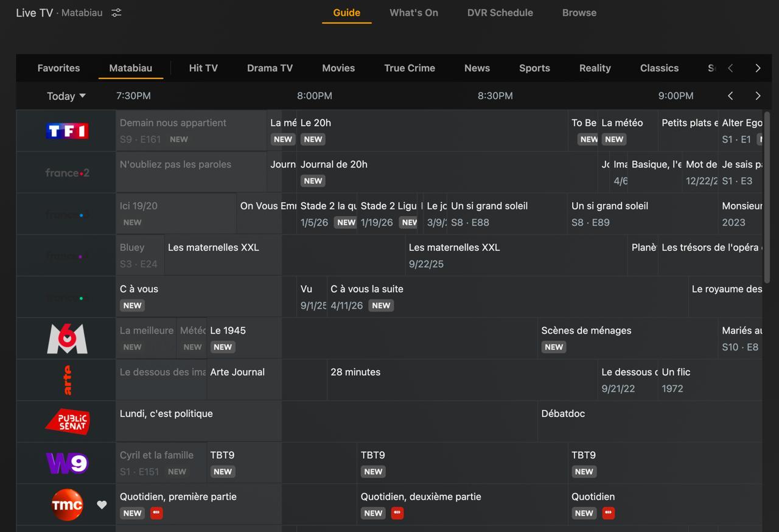Select the True Crime category tab
The height and width of the screenshot is (532, 779).
[409, 68]
